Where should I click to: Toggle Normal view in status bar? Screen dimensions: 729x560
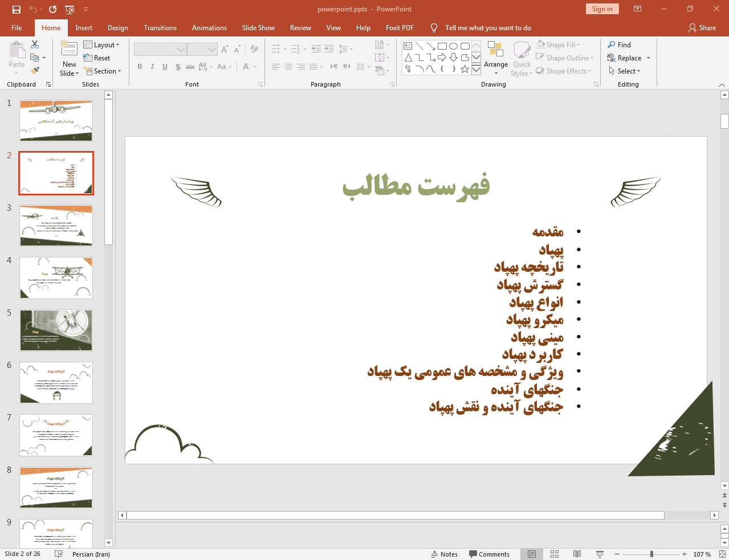pos(532,554)
